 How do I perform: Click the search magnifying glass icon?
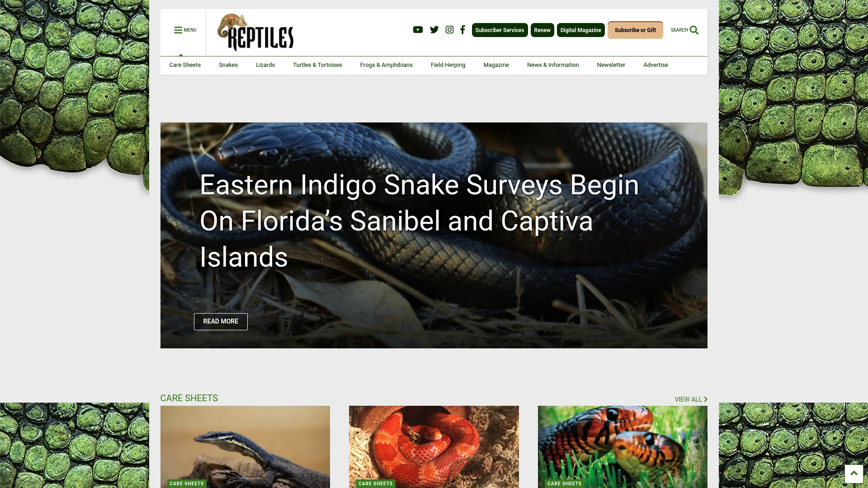(x=694, y=30)
